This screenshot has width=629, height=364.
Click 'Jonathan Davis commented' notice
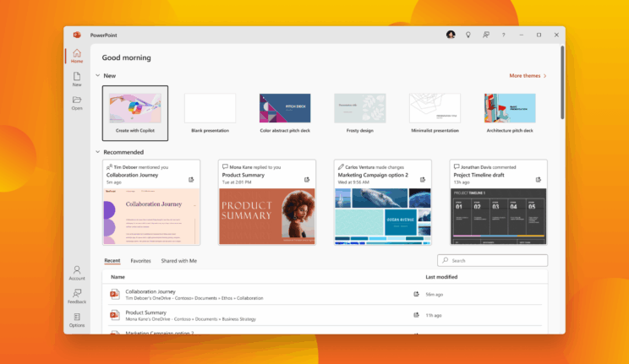click(484, 166)
